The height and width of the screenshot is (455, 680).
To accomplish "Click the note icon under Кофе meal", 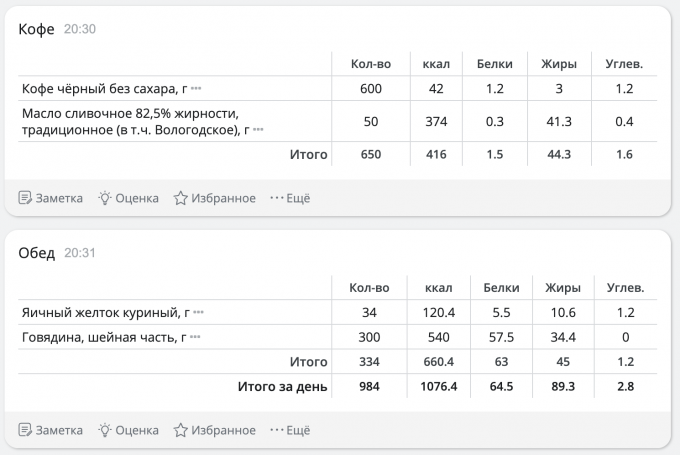I will pos(26,198).
